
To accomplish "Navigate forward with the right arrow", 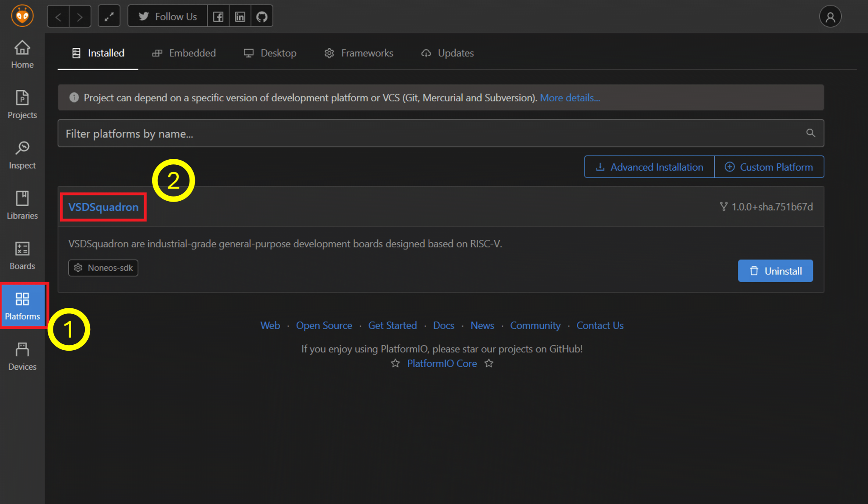I will (x=80, y=17).
